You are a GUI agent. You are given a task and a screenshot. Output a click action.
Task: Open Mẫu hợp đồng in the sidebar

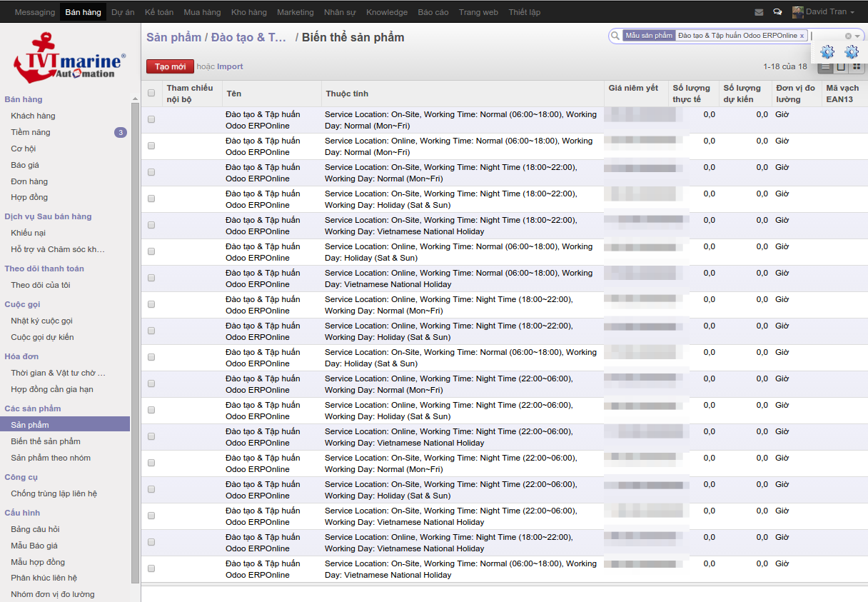pos(38,562)
